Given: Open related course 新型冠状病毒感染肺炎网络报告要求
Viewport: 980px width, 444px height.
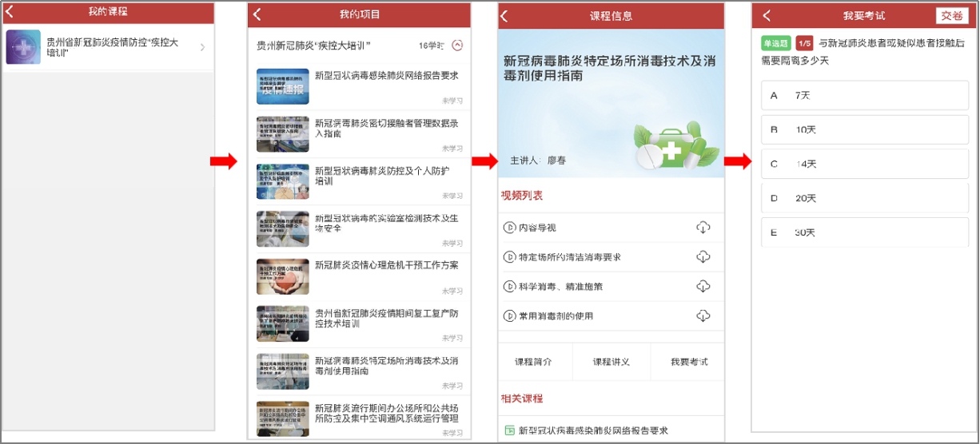Looking at the screenshot, I should [592, 430].
